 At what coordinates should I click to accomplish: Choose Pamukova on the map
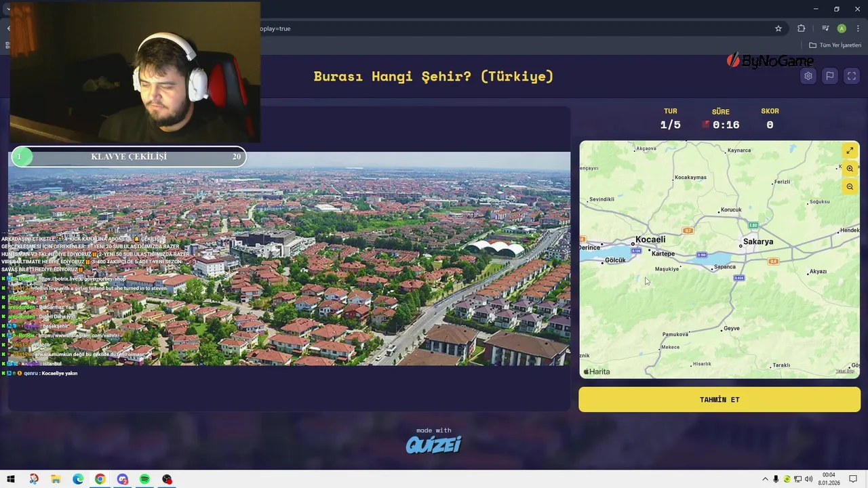[x=675, y=334]
